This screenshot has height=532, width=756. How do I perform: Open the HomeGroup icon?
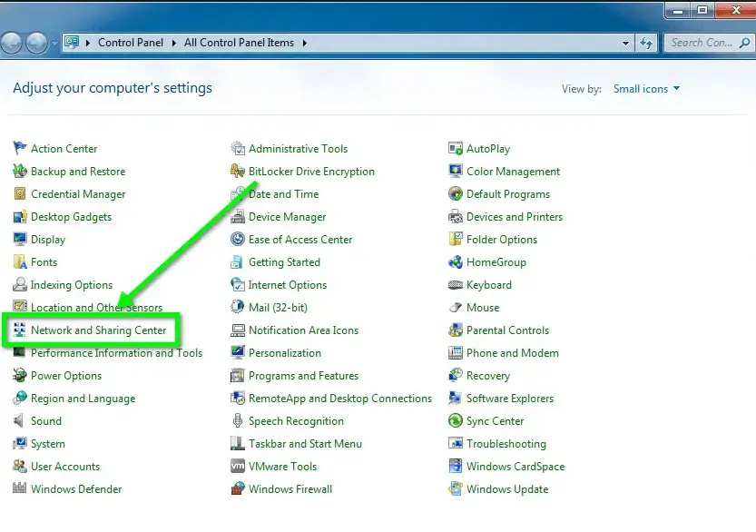[456, 261]
